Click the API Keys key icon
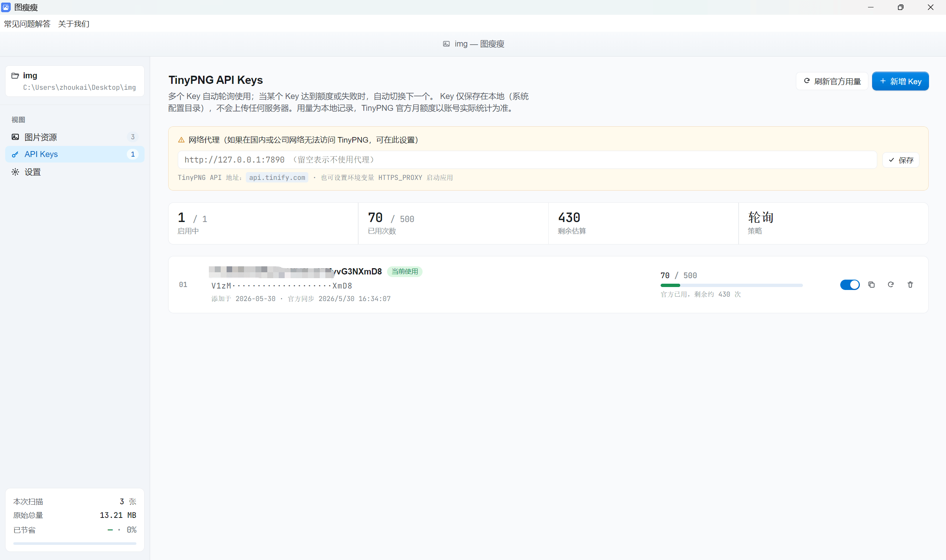The width and height of the screenshot is (946, 560). tap(15, 154)
